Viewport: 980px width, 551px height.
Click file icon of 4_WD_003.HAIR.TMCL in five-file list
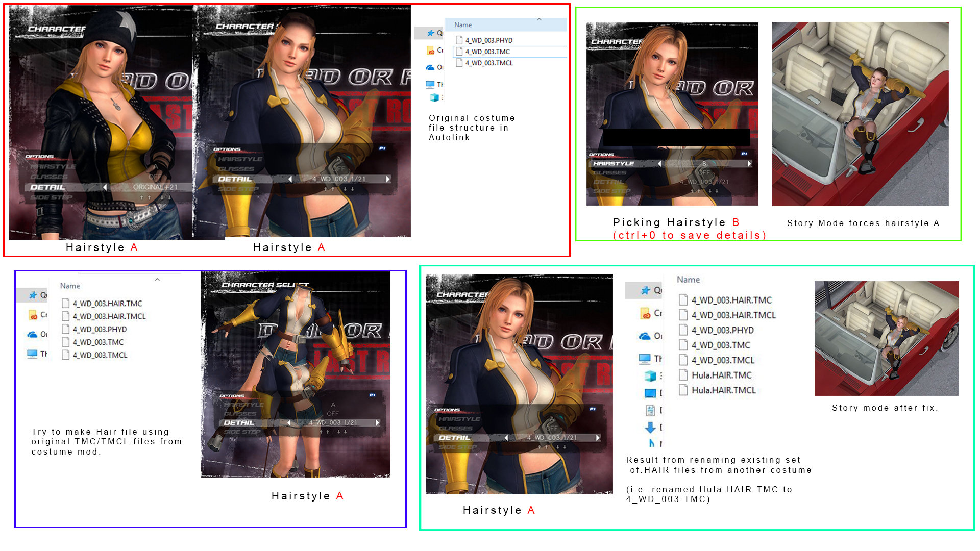tap(65, 316)
